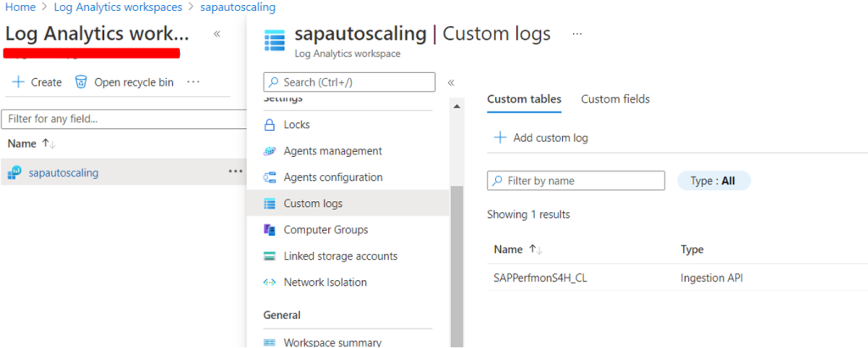Focus the Filter by name box

point(576,181)
